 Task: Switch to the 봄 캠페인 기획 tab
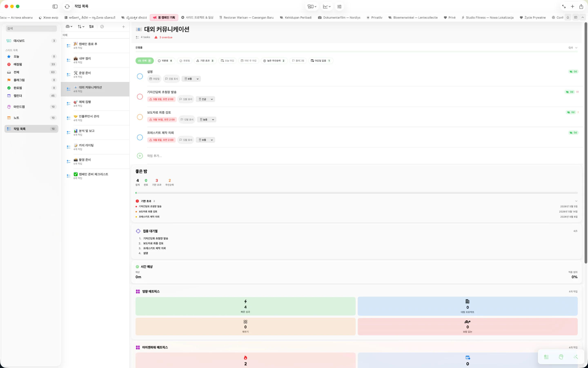coord(164,18)
